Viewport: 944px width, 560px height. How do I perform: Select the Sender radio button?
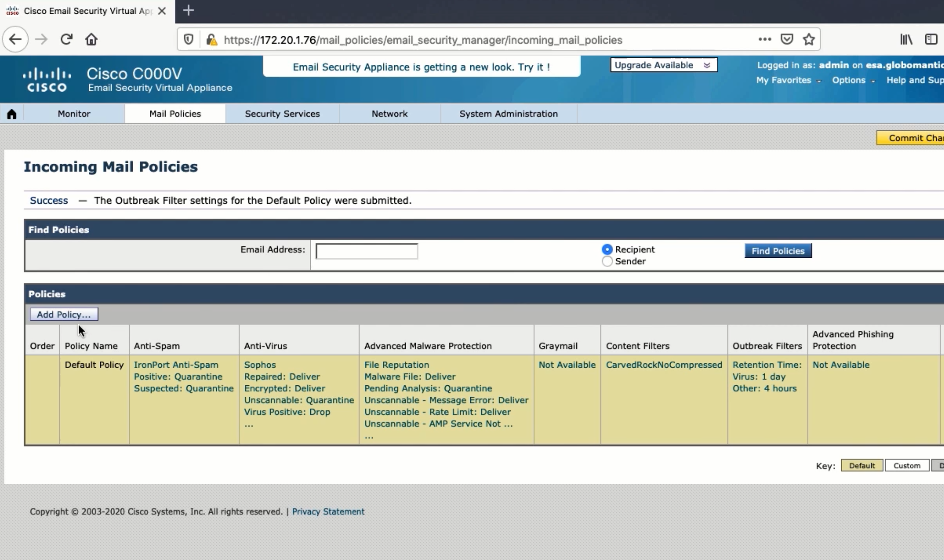[607, 261]
